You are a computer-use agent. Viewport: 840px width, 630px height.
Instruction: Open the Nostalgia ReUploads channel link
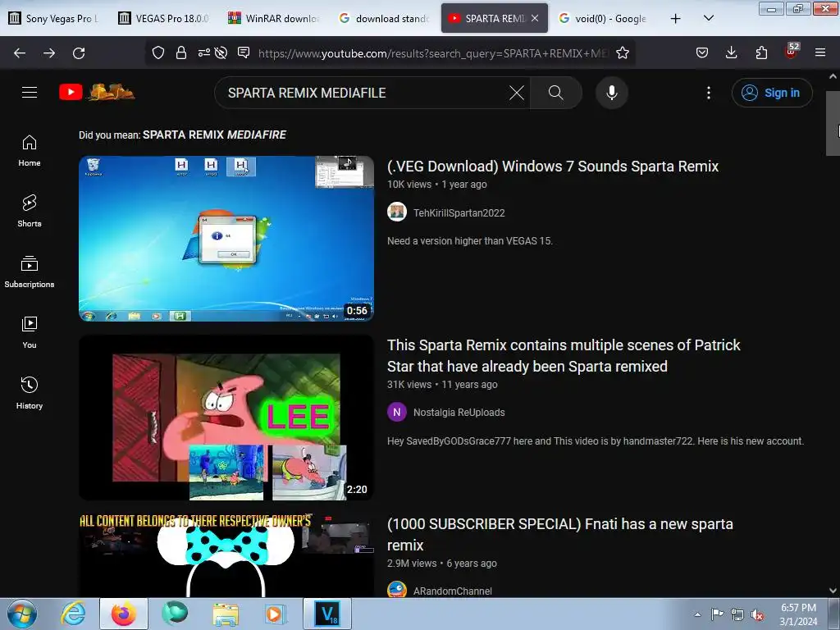459,413
